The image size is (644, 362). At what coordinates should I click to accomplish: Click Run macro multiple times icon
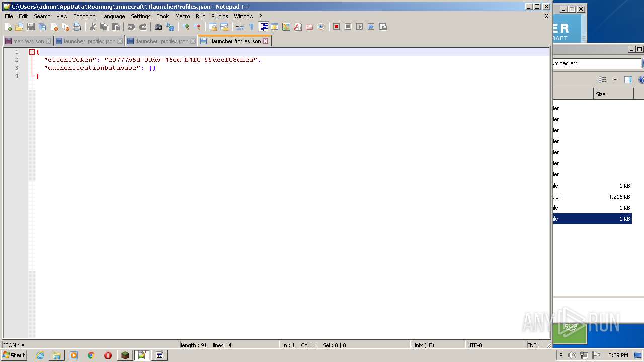pos(371,27)
